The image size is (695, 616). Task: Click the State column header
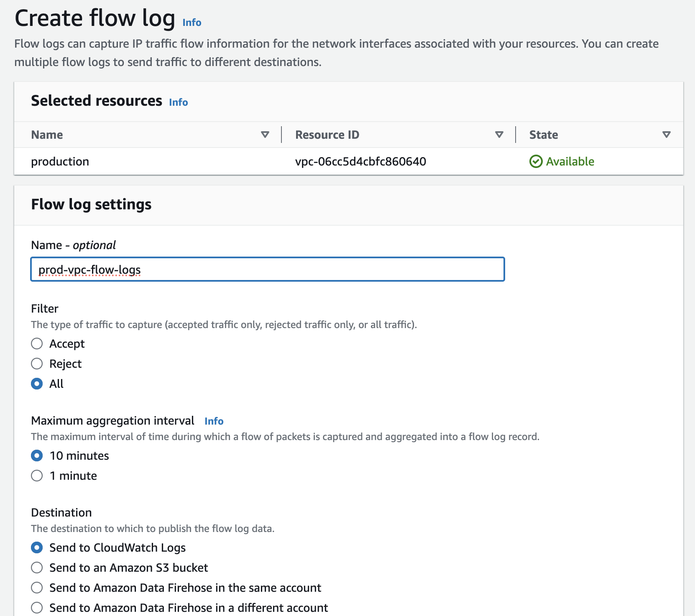[544, 135]
